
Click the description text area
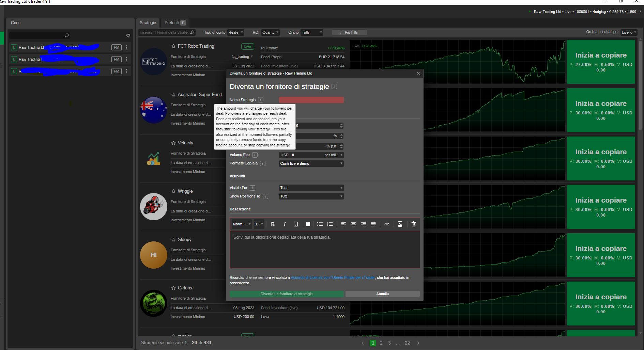(x=325, y=250)
